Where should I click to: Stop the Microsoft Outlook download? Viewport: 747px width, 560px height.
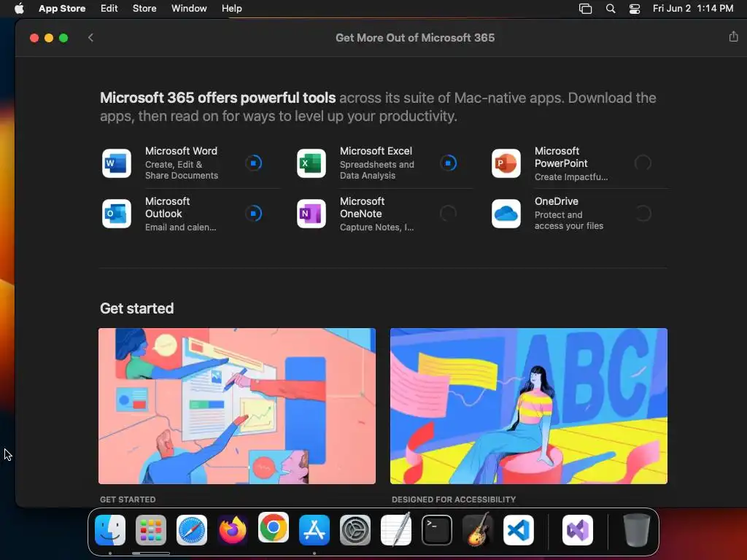253,214
